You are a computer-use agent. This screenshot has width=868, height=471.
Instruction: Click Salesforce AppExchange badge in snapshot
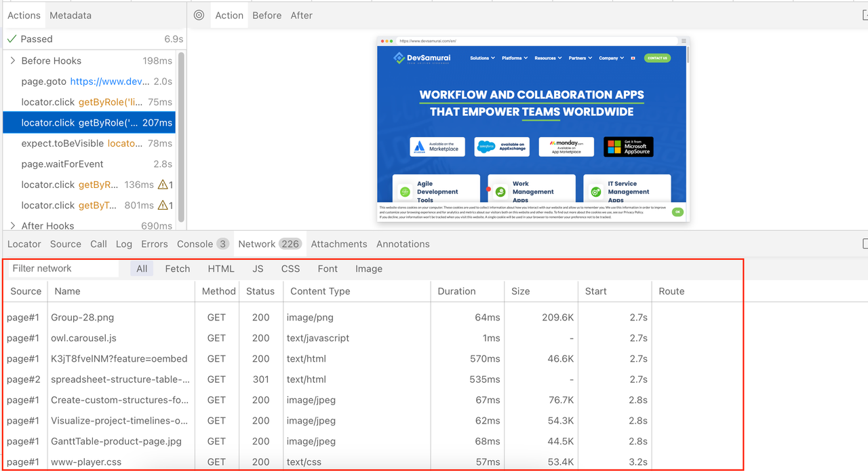tap(502, 147)
